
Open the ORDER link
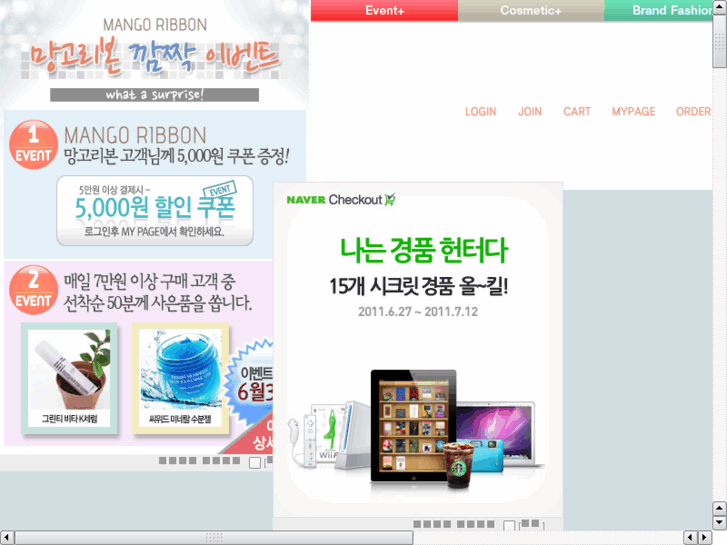click(x=693, y=111)
